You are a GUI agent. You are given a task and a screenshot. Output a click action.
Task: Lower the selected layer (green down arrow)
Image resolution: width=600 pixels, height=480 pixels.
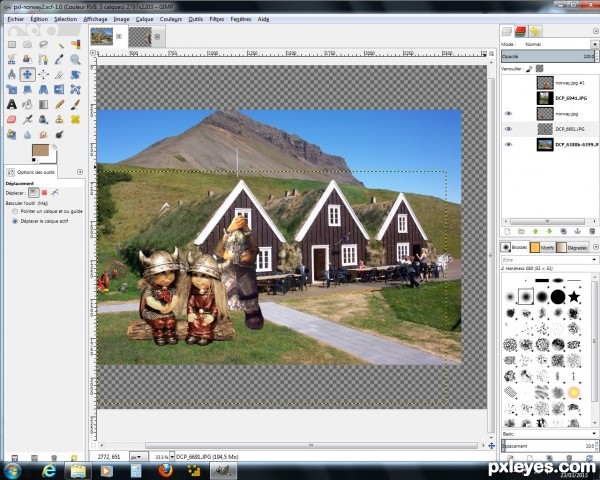tap(549, 232)
